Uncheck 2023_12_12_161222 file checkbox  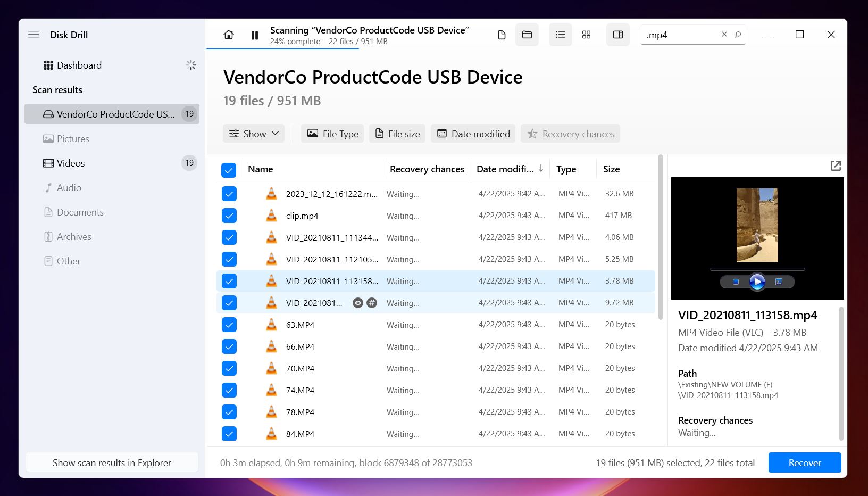[x=229, y=194]
